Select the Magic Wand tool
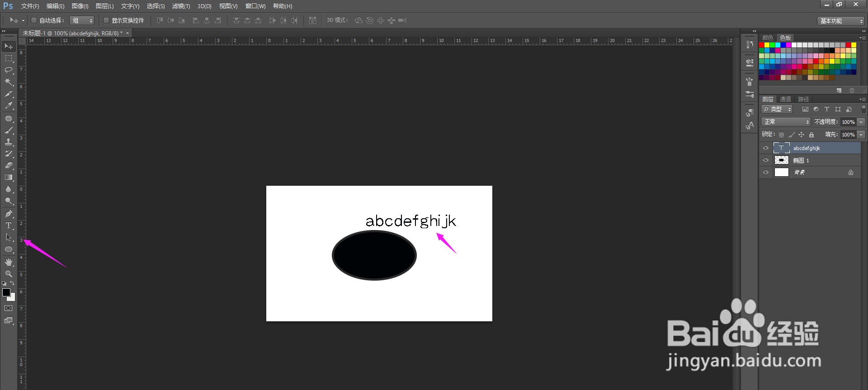The width and height of the screenshot is (868, 390). pyautogui.click(x=9, y=82)
